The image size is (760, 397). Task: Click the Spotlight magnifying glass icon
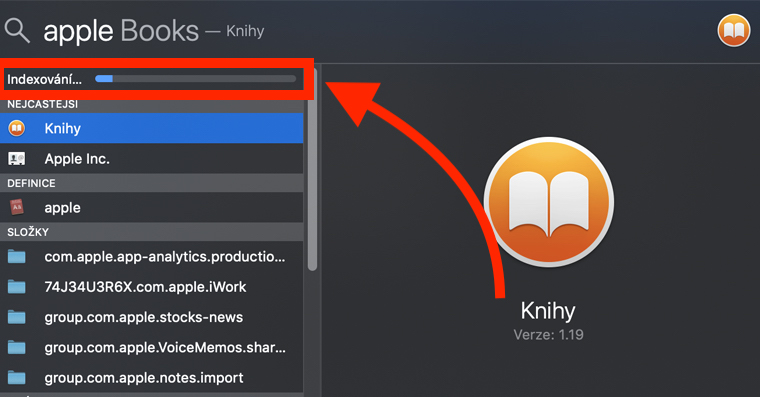[x=17, y=31]
